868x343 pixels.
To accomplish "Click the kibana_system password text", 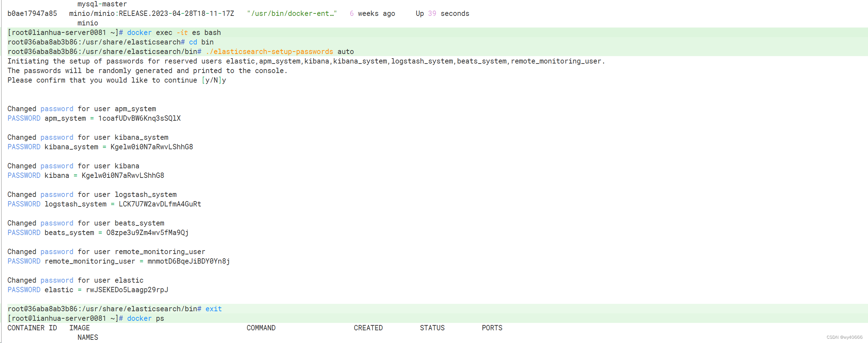I will coord(151,147).
